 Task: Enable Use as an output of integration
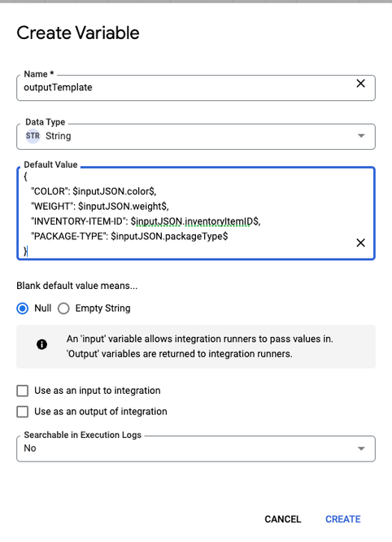pyautogui.click(x=23, y=412)
